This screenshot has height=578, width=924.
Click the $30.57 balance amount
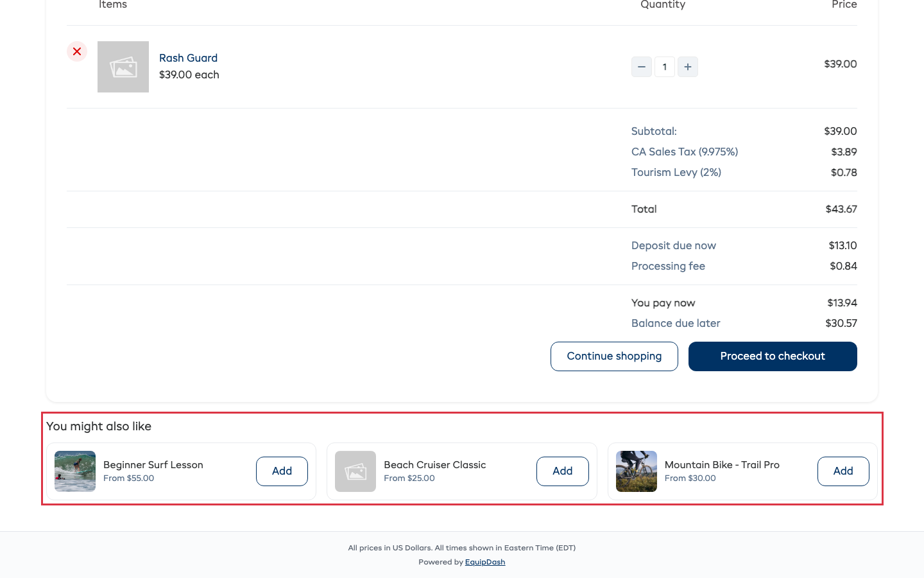(x=841, y=324)
